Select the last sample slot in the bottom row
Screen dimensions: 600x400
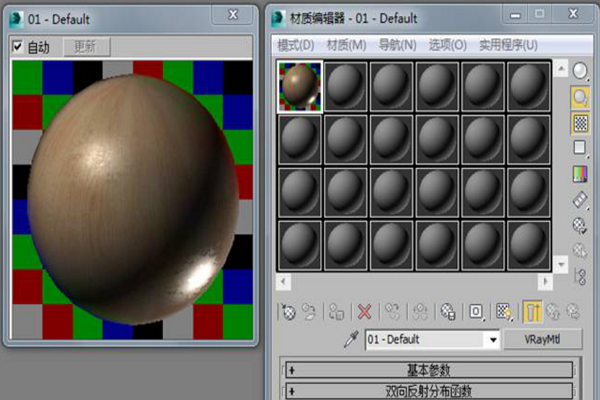tap(529, 245)
